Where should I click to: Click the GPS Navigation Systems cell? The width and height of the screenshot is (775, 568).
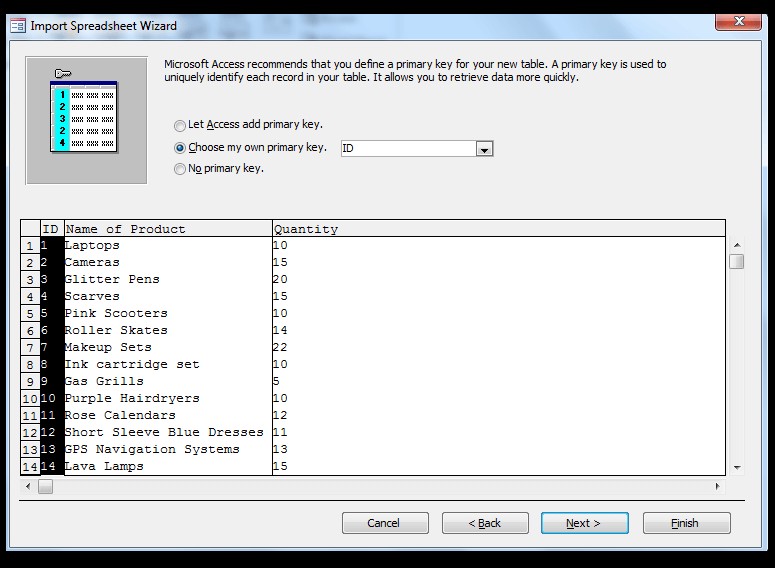coord(168,449)
